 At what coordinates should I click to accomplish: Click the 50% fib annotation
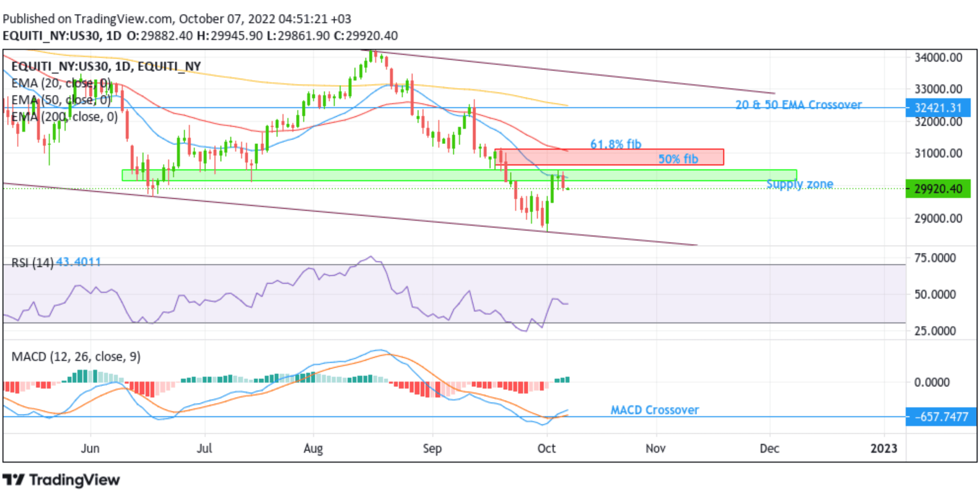(678, 158)
